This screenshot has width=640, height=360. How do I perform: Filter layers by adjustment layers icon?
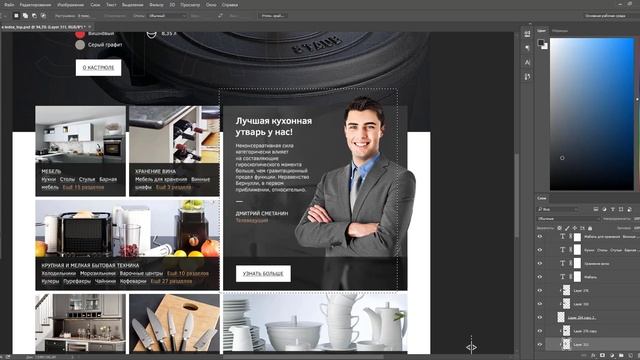(604, 209)
